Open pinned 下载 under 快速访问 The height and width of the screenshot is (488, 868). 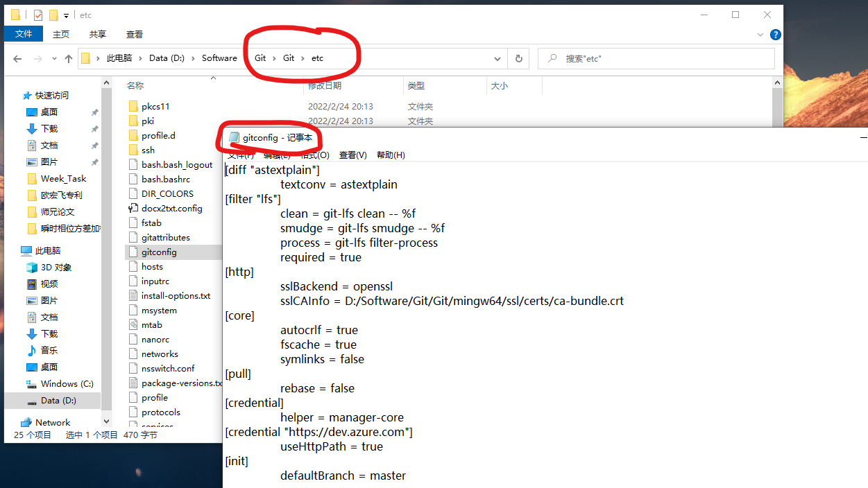click(x=49, y=129)
